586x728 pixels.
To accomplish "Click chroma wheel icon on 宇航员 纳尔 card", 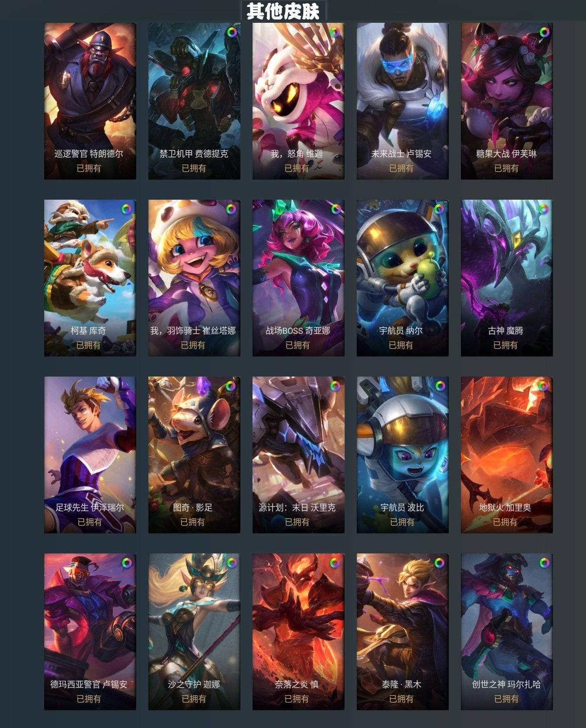I will click(x=439, y=209).
